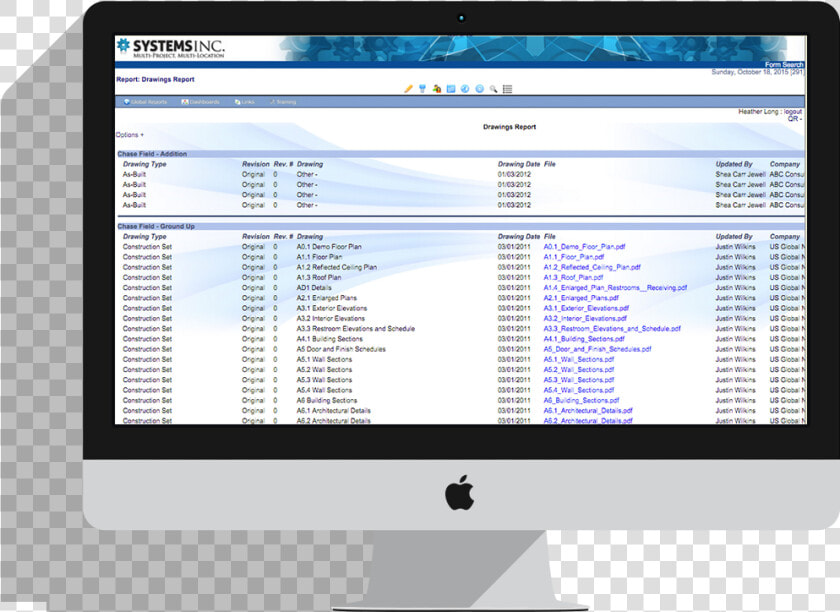
Task: Click the list view lines icon
Action: click(x=508, y=89)
